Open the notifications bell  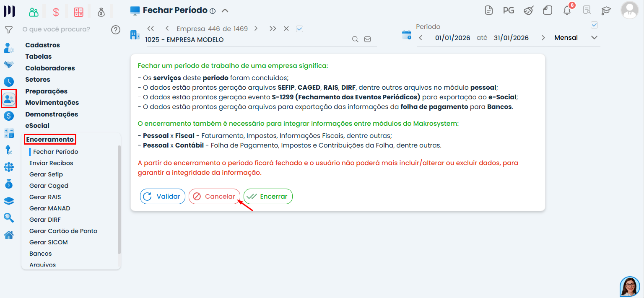click(x=567, y=10)
